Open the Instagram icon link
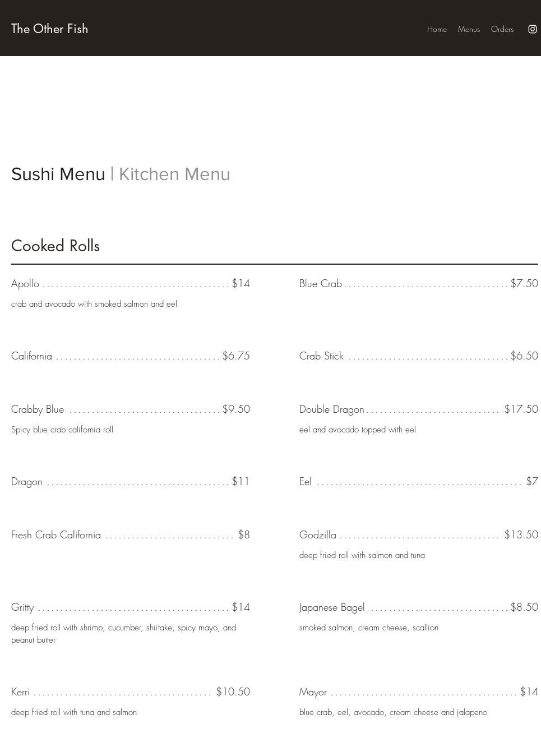Viewport: 541px width, 756px height. [x=533, y=29]
